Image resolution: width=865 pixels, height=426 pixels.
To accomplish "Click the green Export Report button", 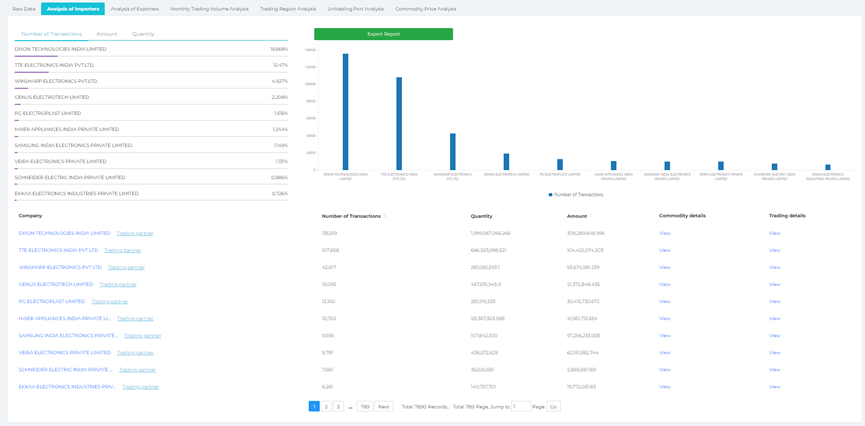I will (x=383, y=34).
